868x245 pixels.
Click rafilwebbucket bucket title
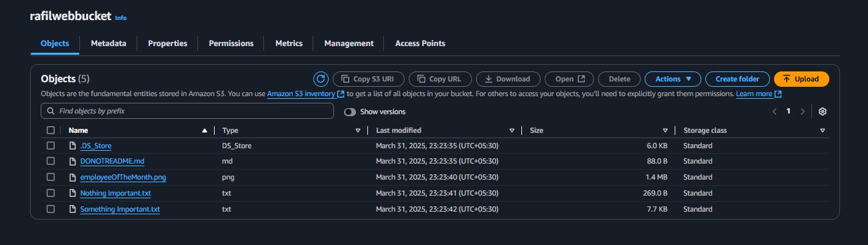pyautogui.click(x=71, y=17)
